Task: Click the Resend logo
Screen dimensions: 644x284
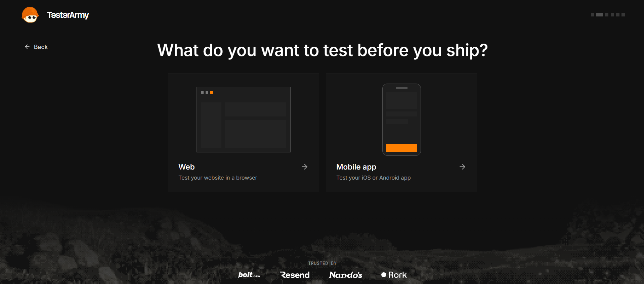Action: (295, 275)
